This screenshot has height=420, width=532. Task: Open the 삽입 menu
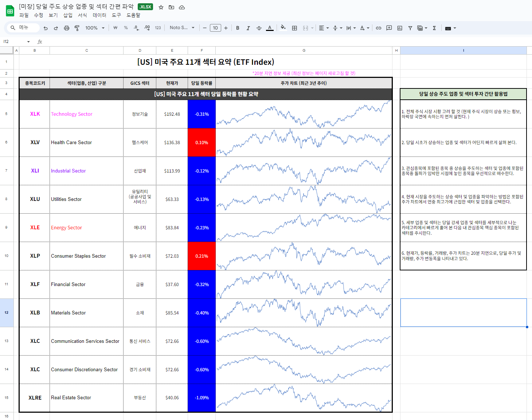point(68,15)
